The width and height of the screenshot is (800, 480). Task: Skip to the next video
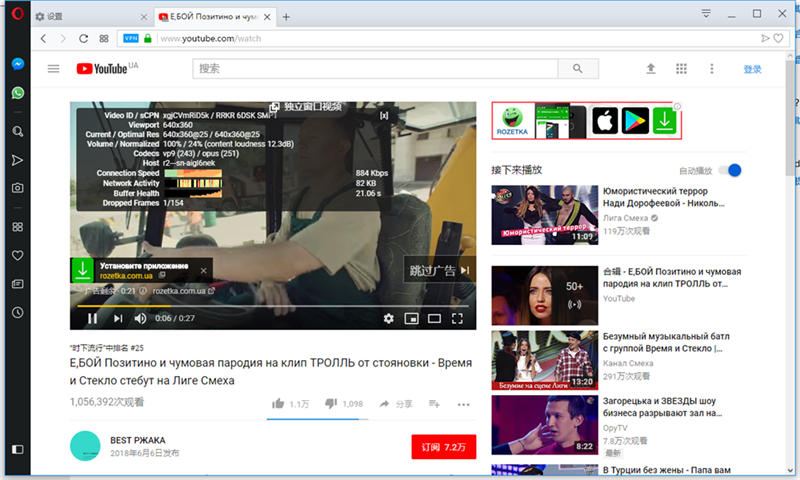(x=118, y=318)
